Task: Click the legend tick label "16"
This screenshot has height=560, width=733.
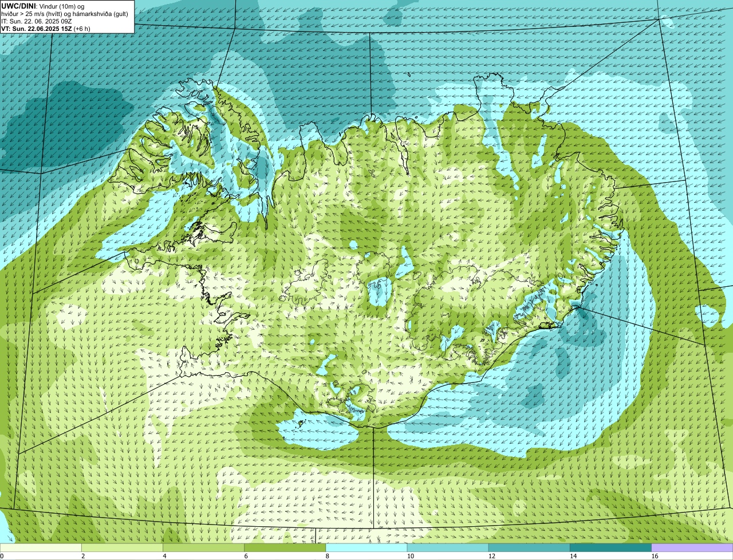Action: coord(655,556)
